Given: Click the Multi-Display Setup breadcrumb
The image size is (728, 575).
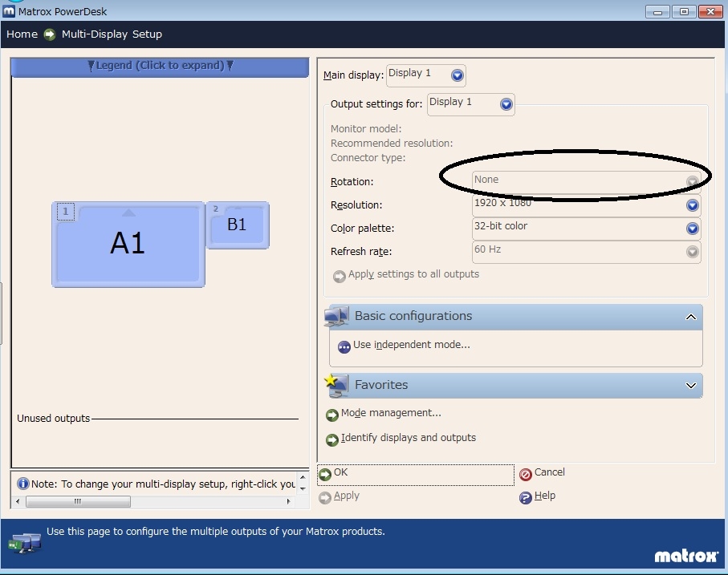Looking at the screenshot, I should point(112,34).
